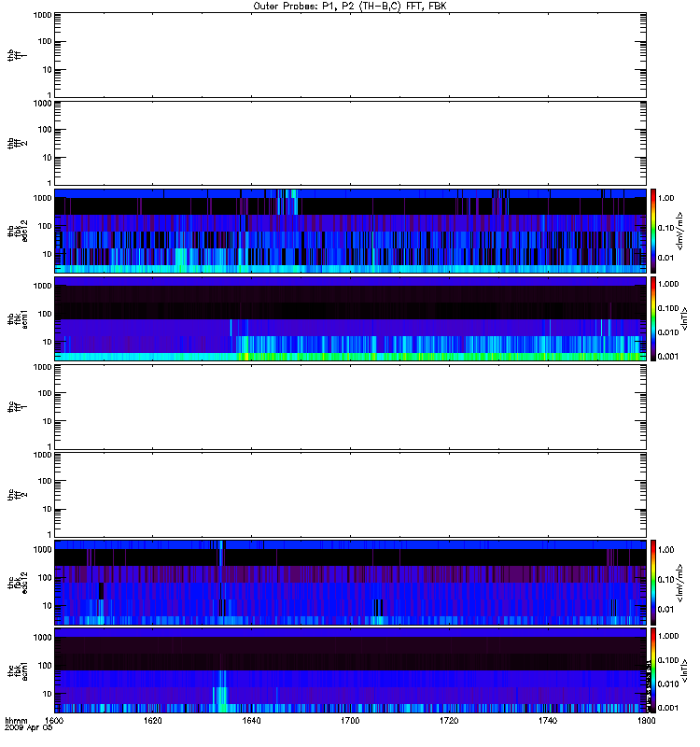Click the "1.00" value on thb edc12 color bar

tap(666, 198)
